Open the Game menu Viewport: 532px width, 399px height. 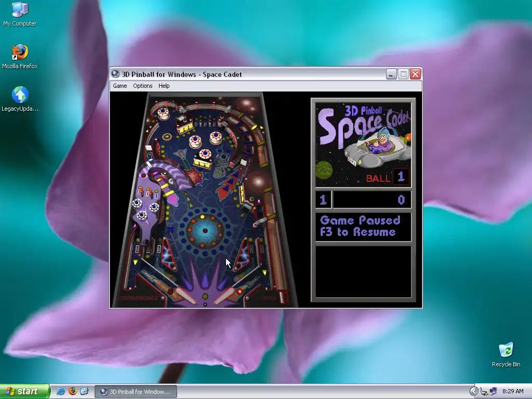(120, 86)
